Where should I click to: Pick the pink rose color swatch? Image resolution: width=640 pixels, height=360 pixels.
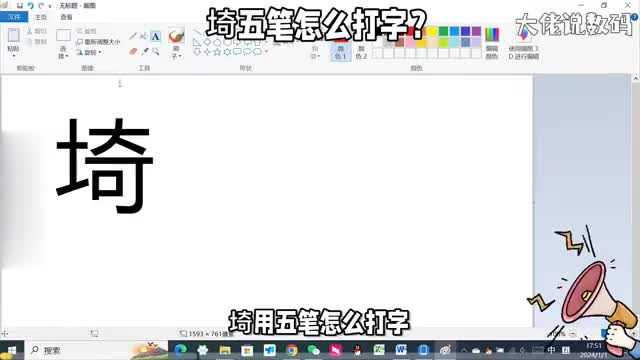tap(410, 42)
